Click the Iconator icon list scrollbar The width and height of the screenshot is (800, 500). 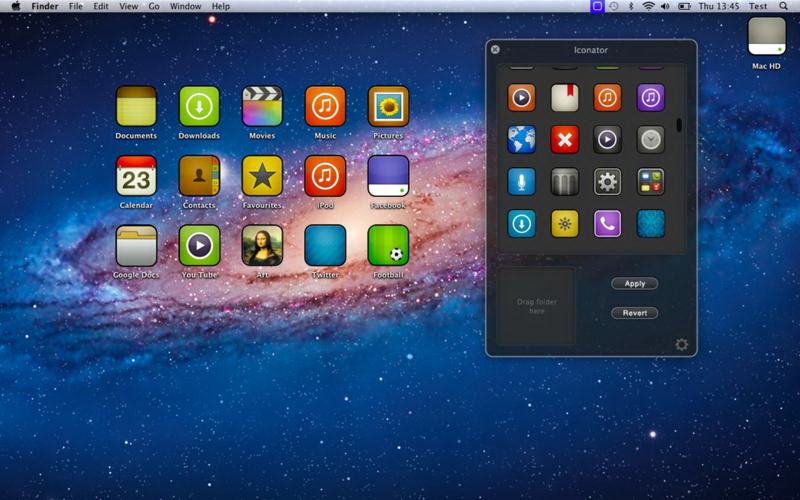(x=680, y=125)
